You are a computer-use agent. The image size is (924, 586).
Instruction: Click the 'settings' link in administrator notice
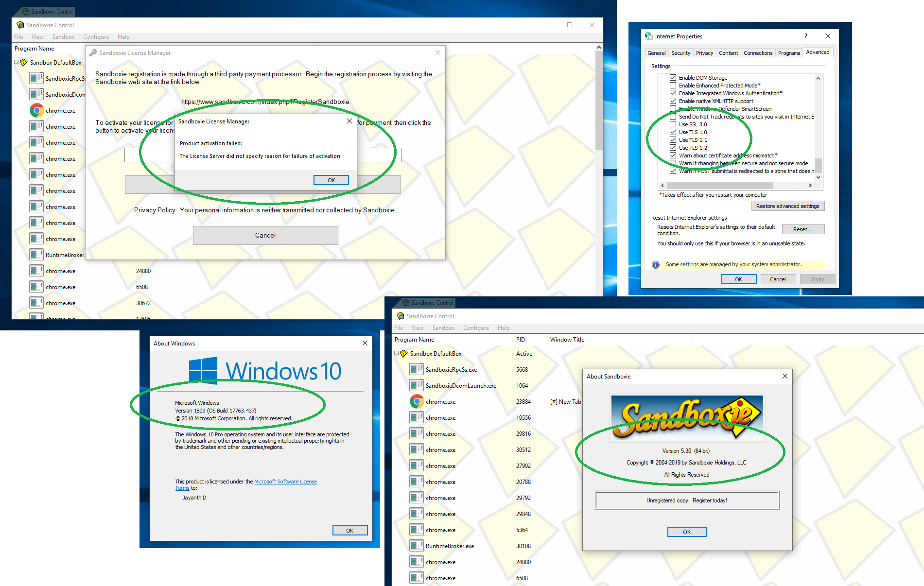coord(689,265)
